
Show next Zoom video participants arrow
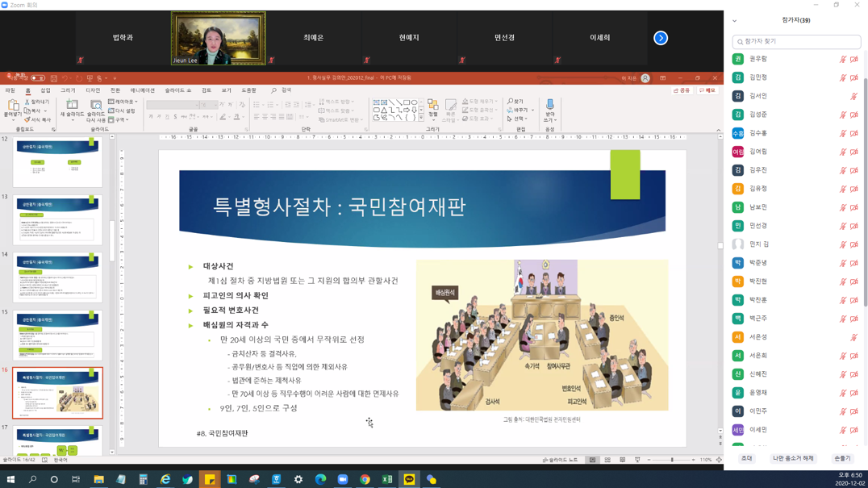(661, 38)
